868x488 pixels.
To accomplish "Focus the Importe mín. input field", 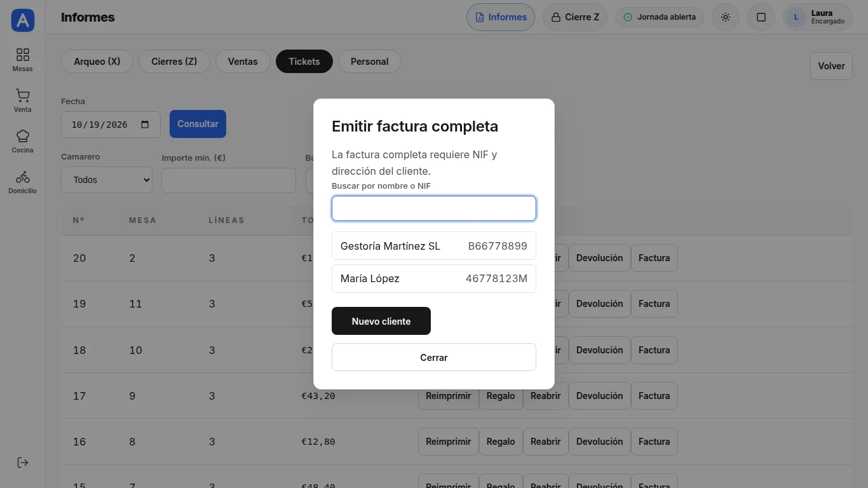I will click(x=229, y=180).
